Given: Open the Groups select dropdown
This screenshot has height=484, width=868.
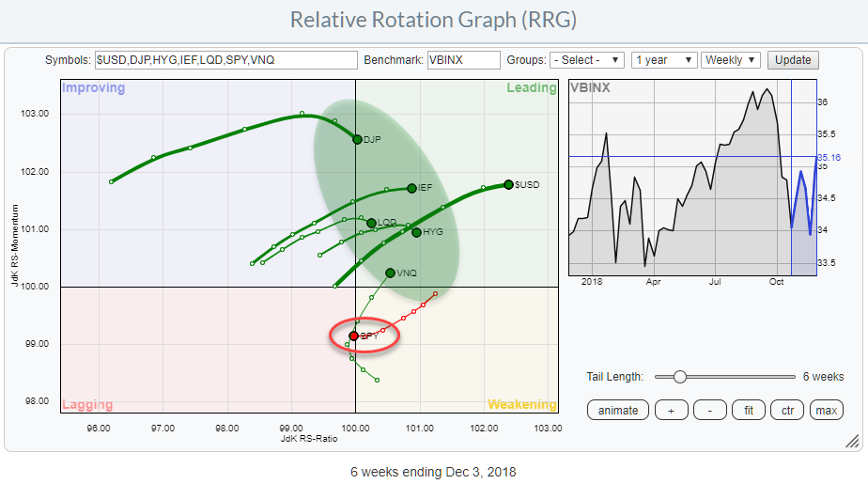Looking at the screenshot, I should (587, 60).
